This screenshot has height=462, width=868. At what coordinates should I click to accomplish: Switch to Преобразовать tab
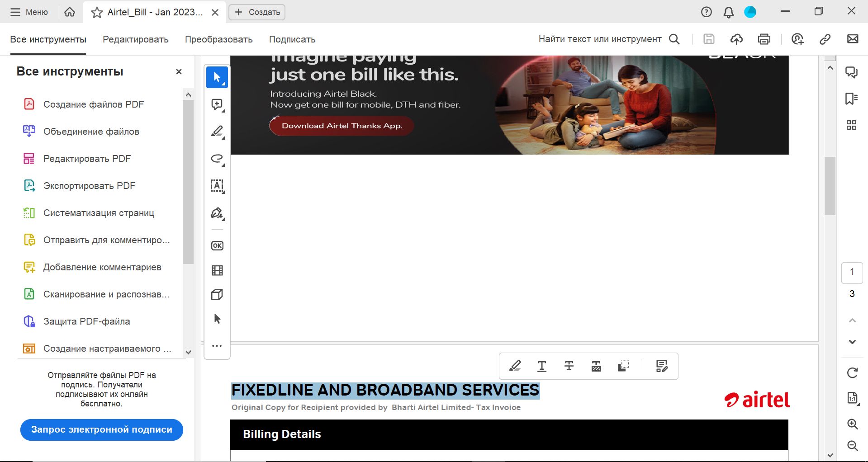click(x=219, y=39)
